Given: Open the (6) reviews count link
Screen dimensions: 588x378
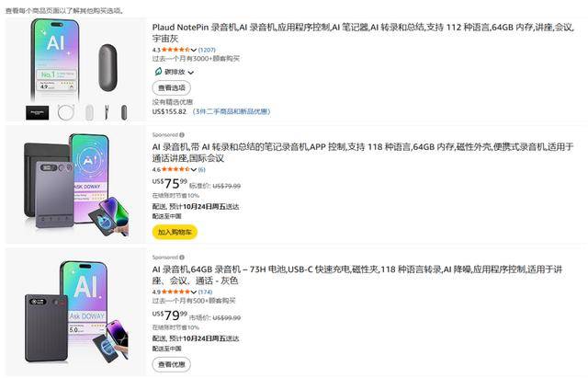Looking at the screenshot, I should pos(202,169).
